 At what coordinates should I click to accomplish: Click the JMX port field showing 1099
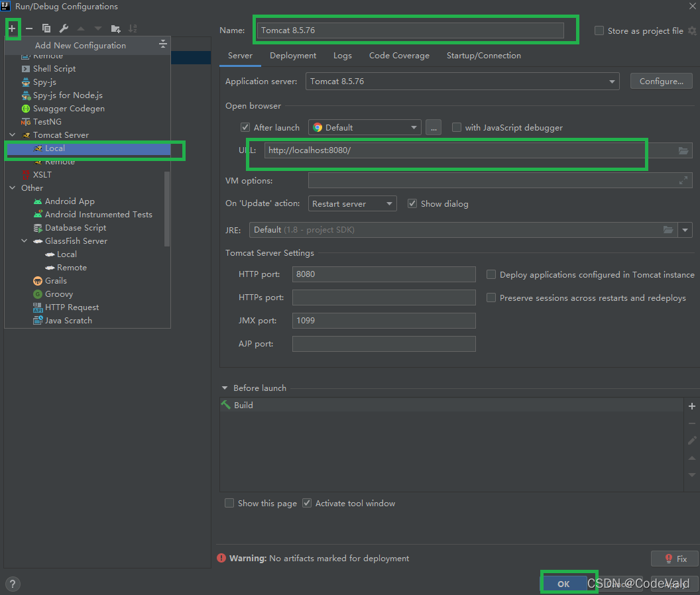(384, 321)
